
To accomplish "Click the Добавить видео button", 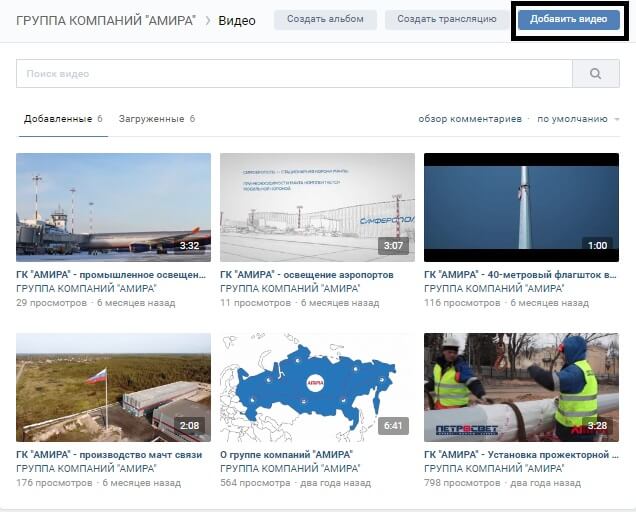I will click(569, 19).
